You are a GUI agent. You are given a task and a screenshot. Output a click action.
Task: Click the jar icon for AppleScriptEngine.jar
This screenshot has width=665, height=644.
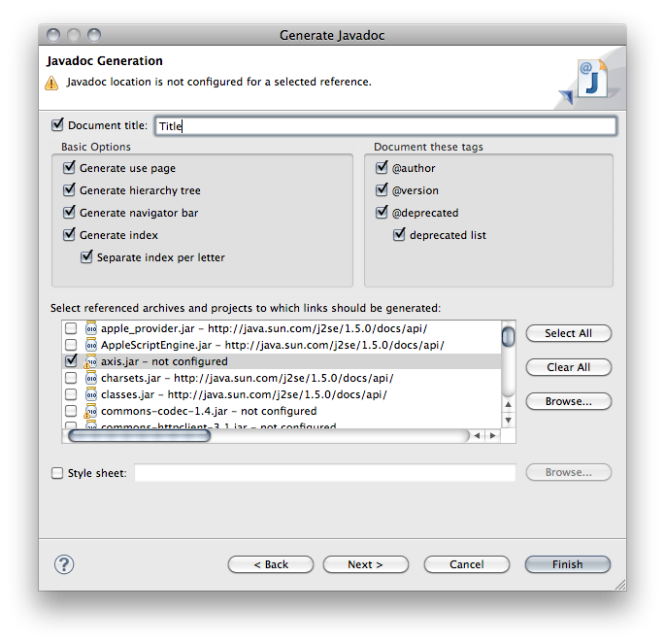[x=90, y=345]
